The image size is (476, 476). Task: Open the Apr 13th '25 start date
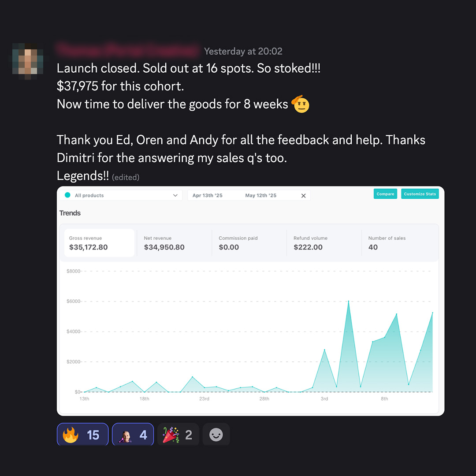point(207,196)
